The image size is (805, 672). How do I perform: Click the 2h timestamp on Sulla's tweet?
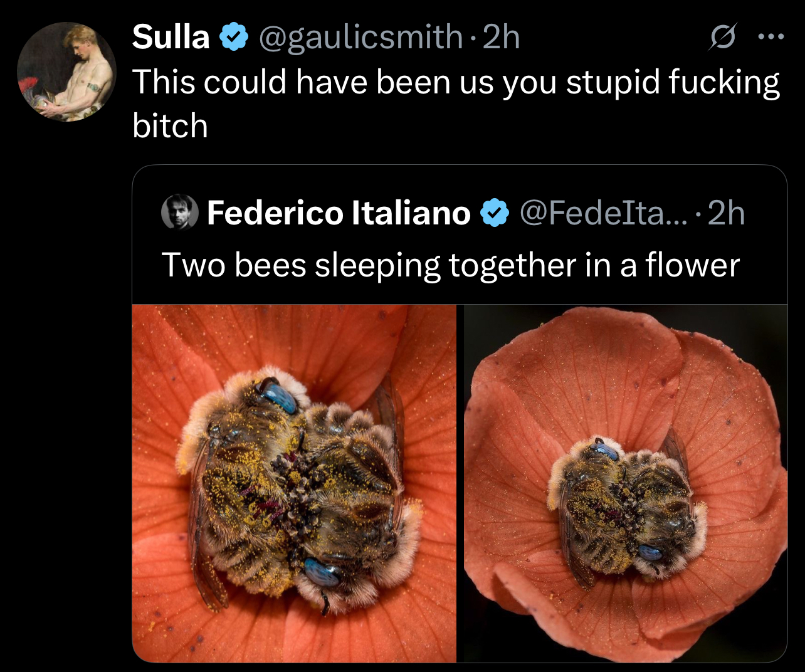pos(503,38)
